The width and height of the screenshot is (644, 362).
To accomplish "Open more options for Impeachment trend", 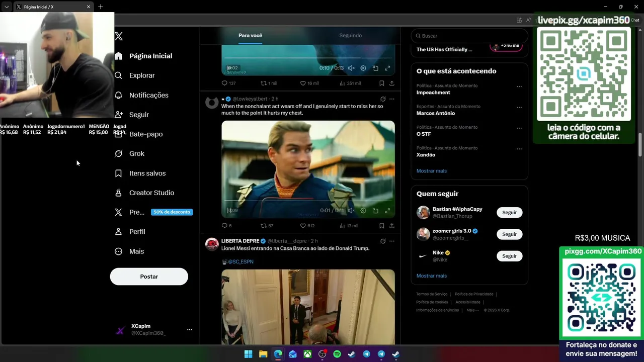I will (x=519, y=86).
